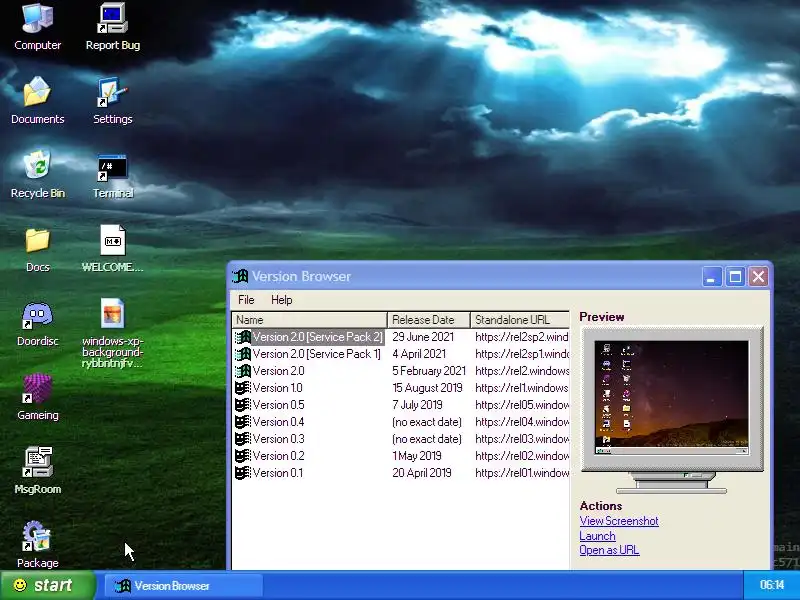Click the Standalone URL column header
The width and height of the screenshot is (800, 600).
click(x=519, y=320)
